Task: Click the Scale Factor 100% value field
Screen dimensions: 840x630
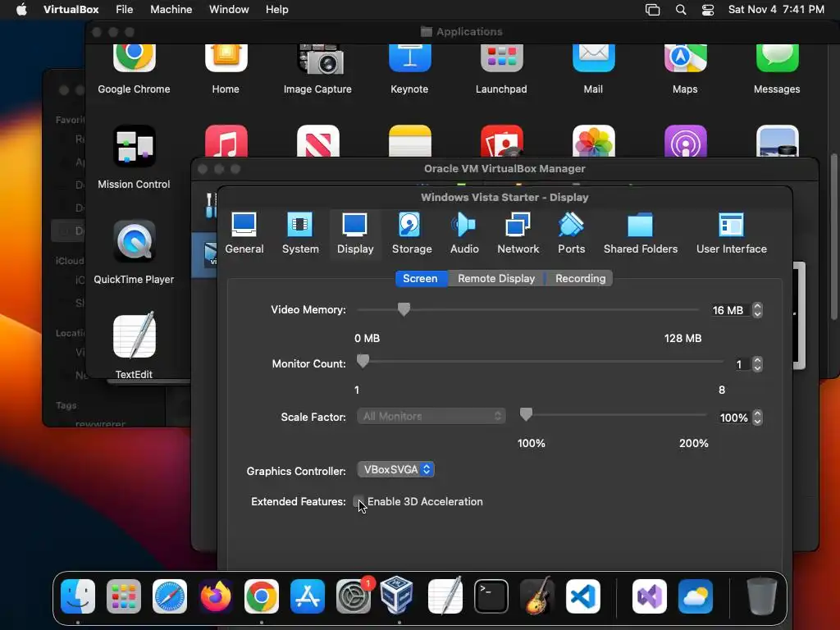Action: tap(734, 418)
